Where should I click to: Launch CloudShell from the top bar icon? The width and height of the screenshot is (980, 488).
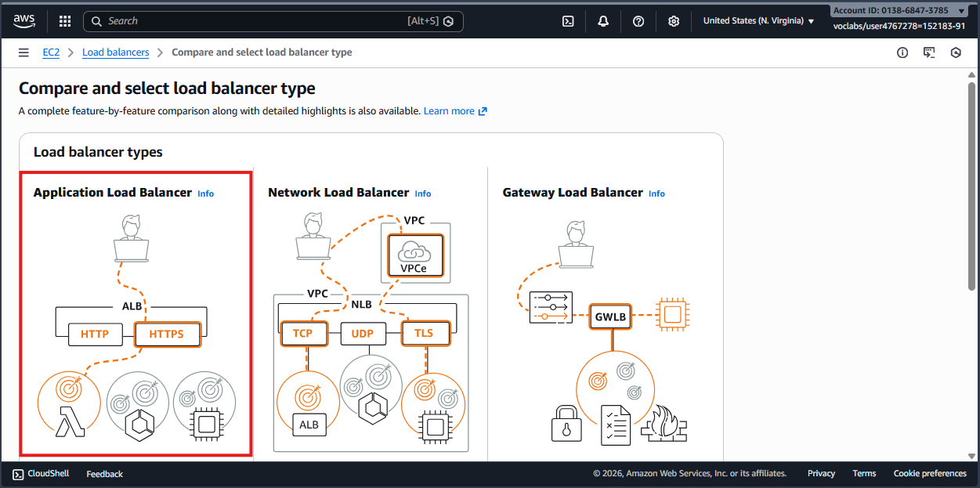click(x=568, y=21)
